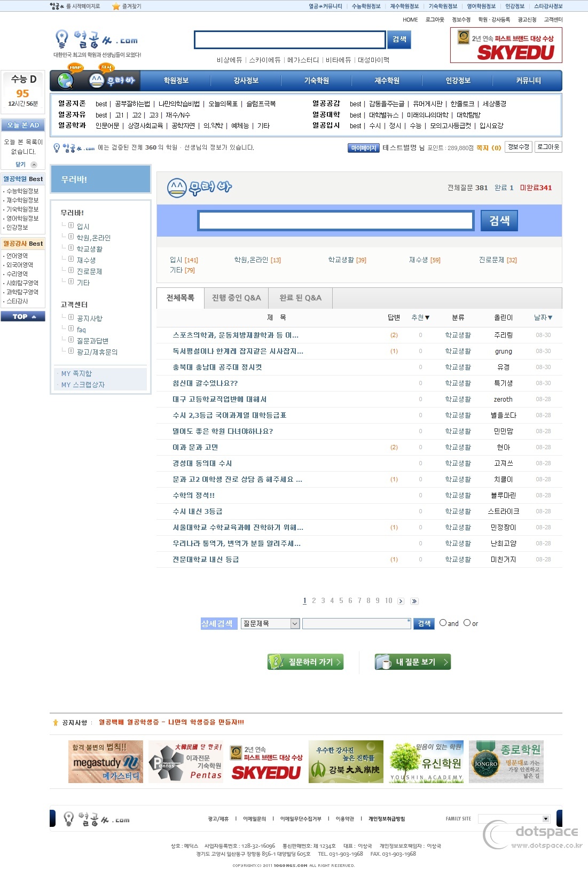Click the top header search input
Screen dimensions: 588x876
290,40
